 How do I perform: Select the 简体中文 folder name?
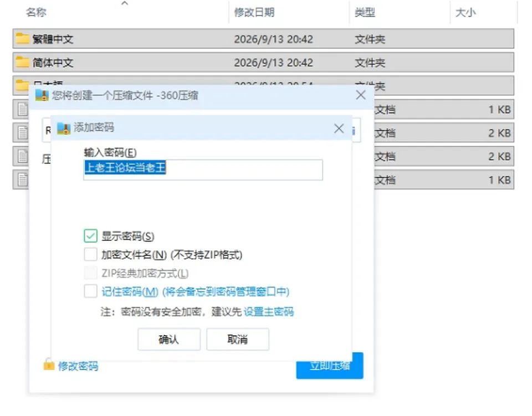pos(53,63)
